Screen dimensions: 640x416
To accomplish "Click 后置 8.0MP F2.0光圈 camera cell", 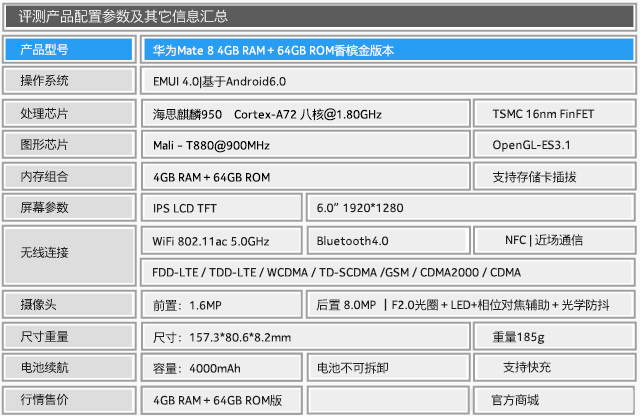I will pyautogui.click(x=471, y=305).
